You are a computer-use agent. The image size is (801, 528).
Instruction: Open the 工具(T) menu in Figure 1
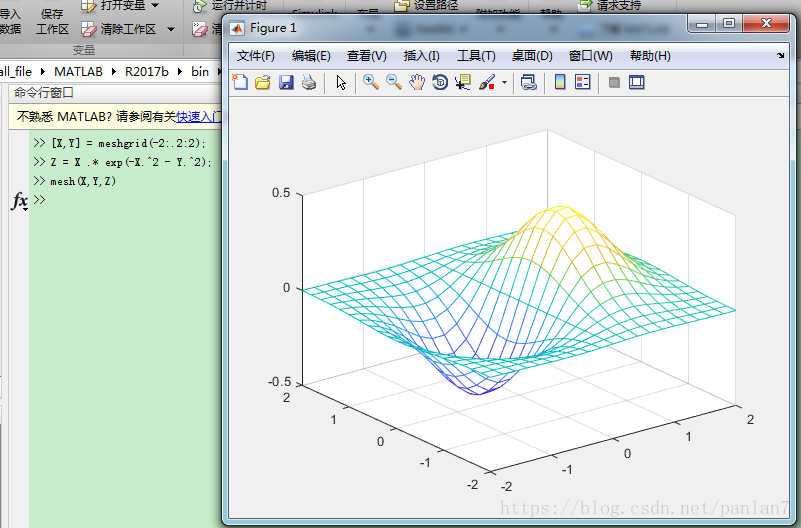[476, 56]
